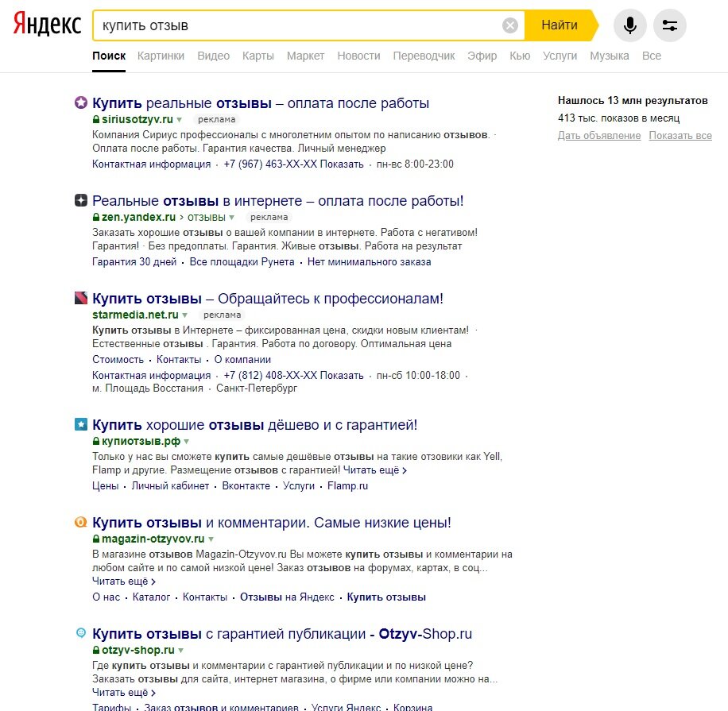Select the Поиск tab
Image resolution: width=728 pixels, height=711 pixels.
(109, 56)
